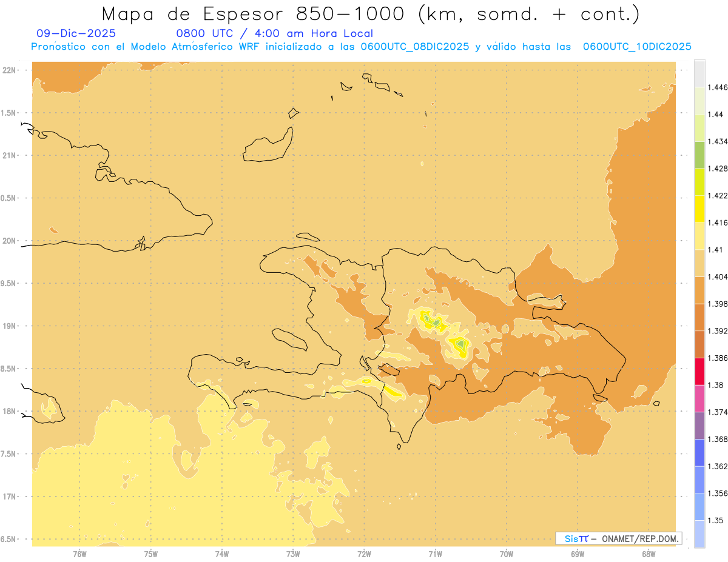Click the latitude label "17N"
The height and width of the screenshot is (562, 728).
tap(10, 497)
